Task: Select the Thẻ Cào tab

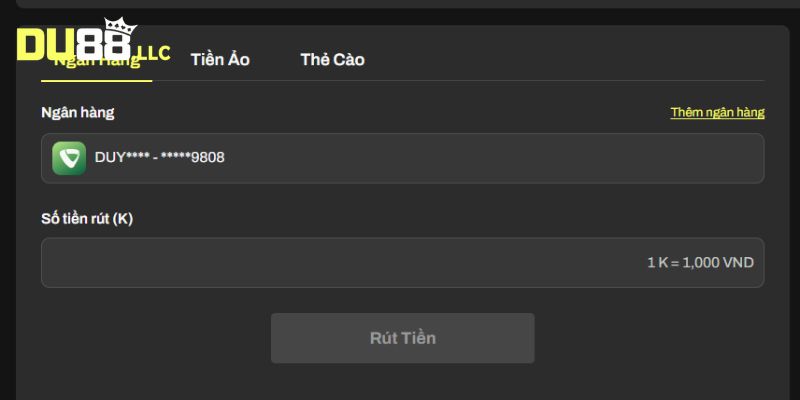Action: click(332, 60)
